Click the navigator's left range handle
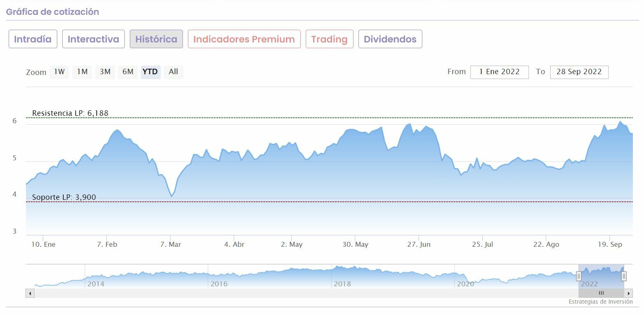Viewport: 644px width, 316px height. [x=578, y=276]
